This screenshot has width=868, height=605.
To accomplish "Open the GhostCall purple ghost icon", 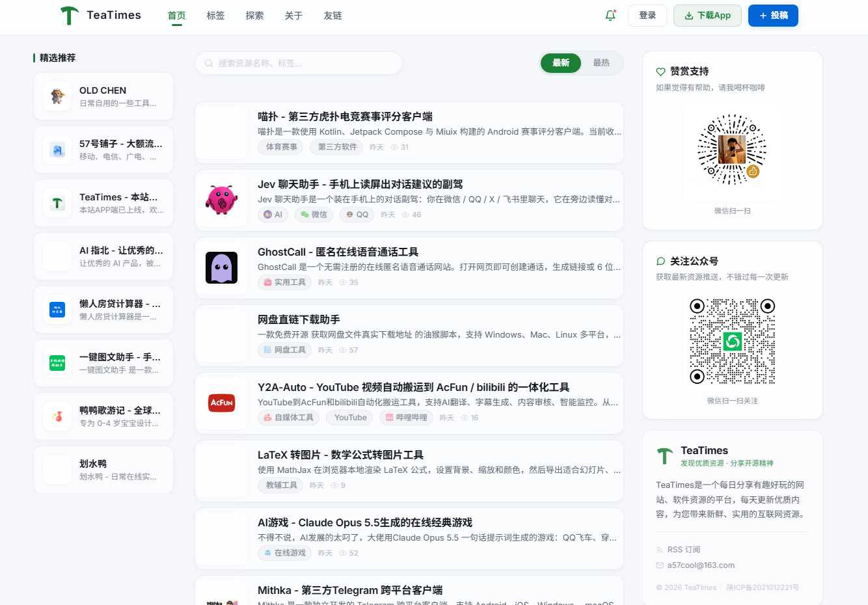I will (x=222, y=267).
